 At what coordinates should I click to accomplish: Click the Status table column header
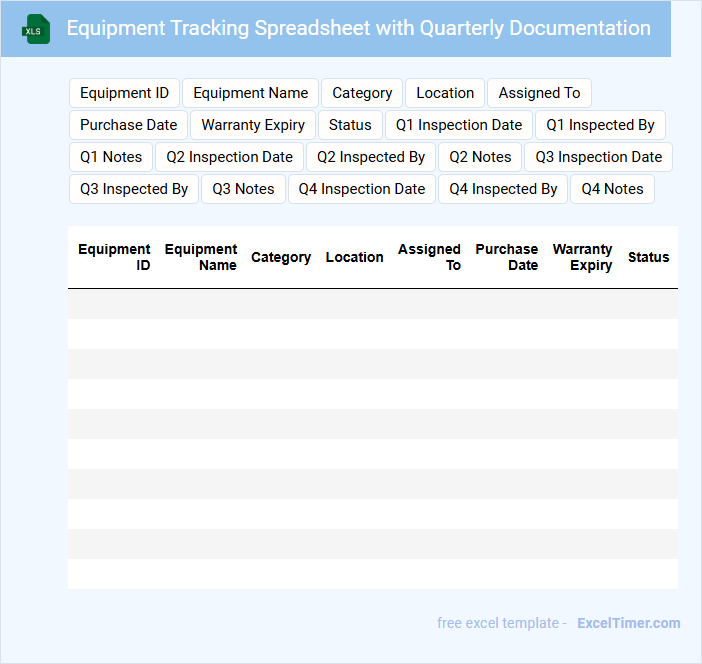tap(648, 257)
